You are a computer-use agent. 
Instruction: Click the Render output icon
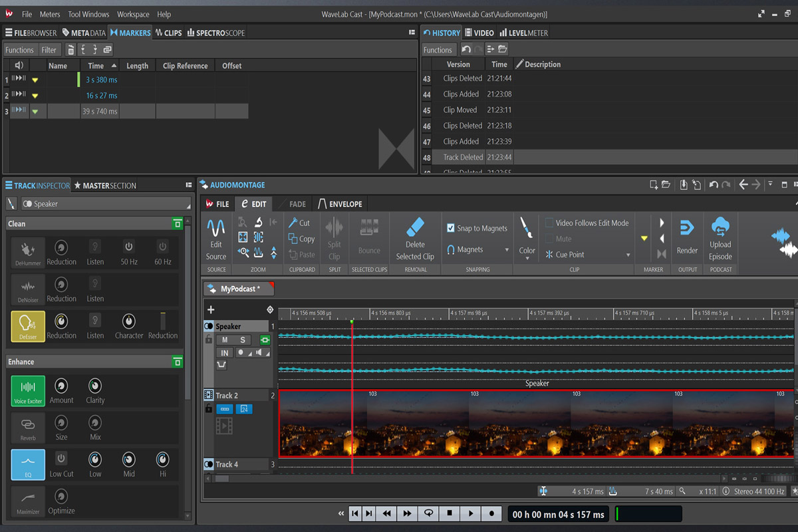tap(687, 229)
